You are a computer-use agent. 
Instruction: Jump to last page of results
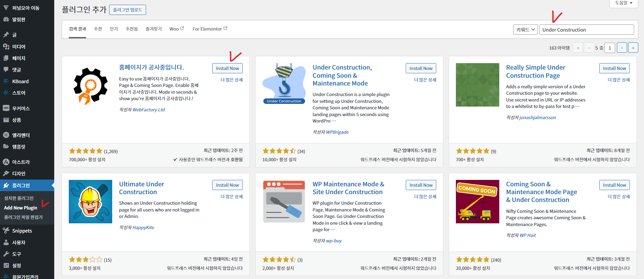pyautogui.click(x=633, y=48)
